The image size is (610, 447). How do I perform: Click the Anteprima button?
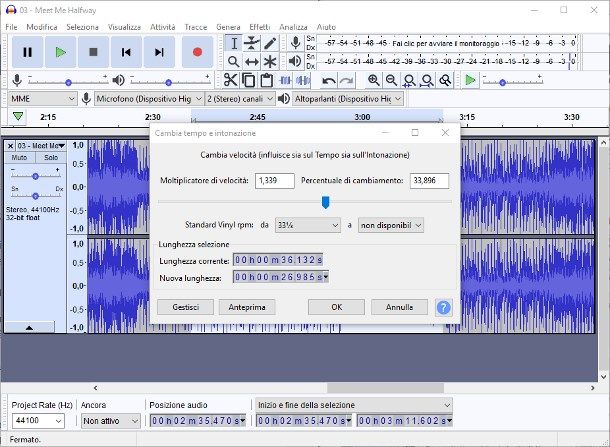click(247, 307)
